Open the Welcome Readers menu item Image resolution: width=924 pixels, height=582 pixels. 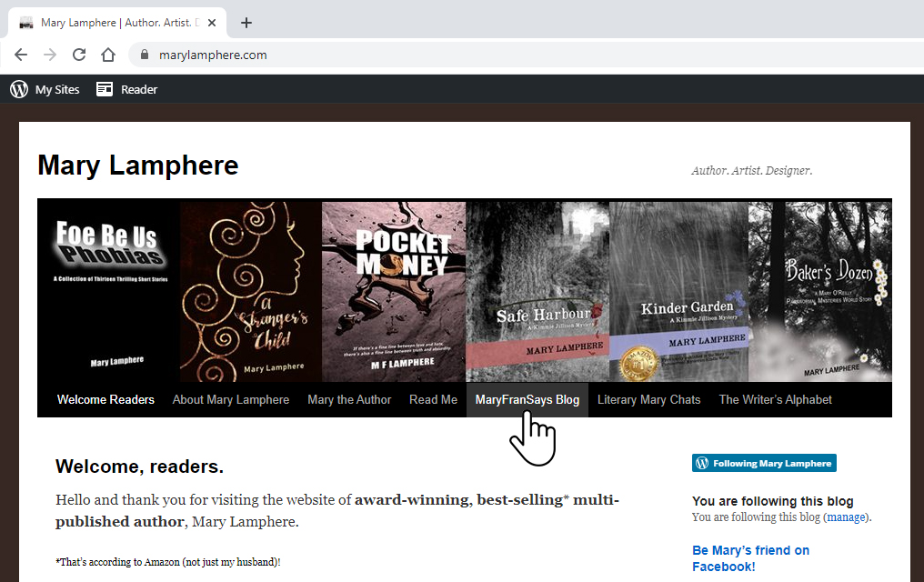(x=105, y=399)
